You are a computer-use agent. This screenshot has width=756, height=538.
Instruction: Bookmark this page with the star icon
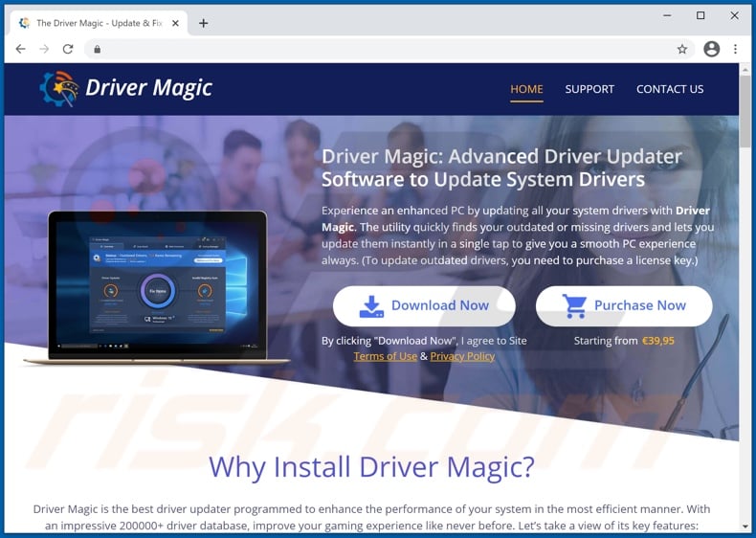point(681,49)
